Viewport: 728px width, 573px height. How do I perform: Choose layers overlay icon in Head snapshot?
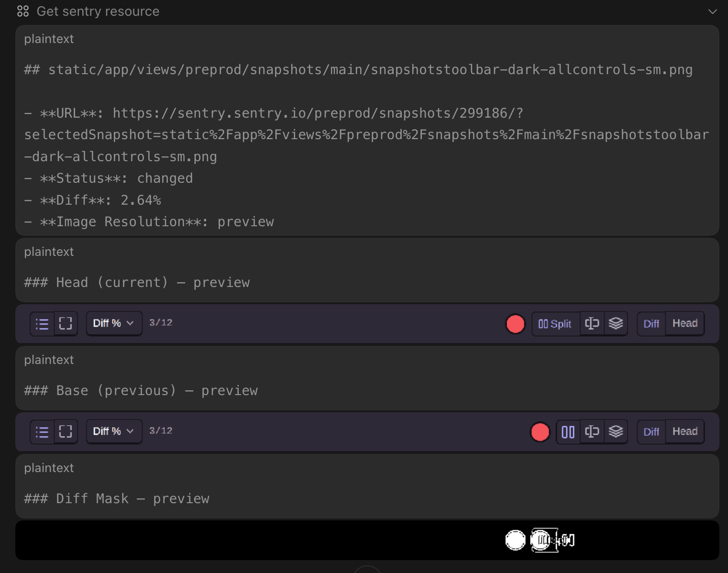point(616,324)
